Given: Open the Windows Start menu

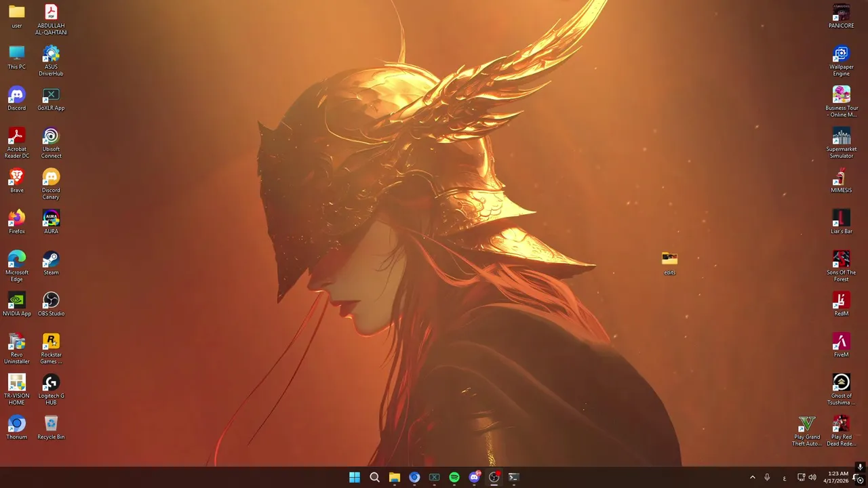Looking at the screenshot, I should [355, 477].
